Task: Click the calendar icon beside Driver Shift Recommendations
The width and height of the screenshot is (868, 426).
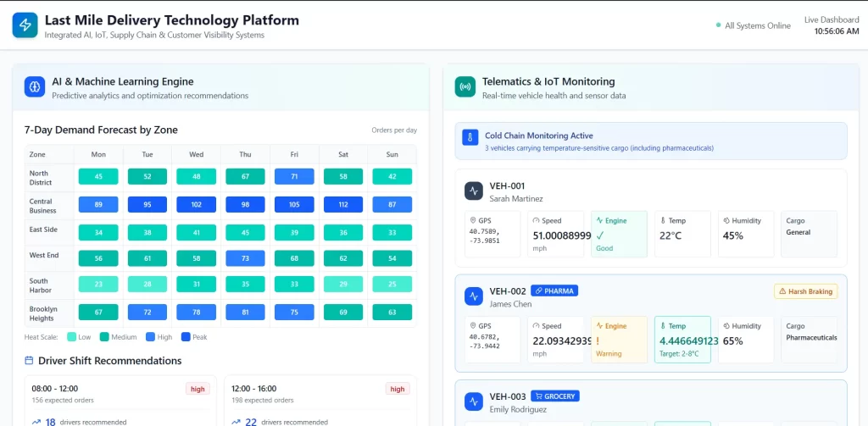Action: point(30,361)
